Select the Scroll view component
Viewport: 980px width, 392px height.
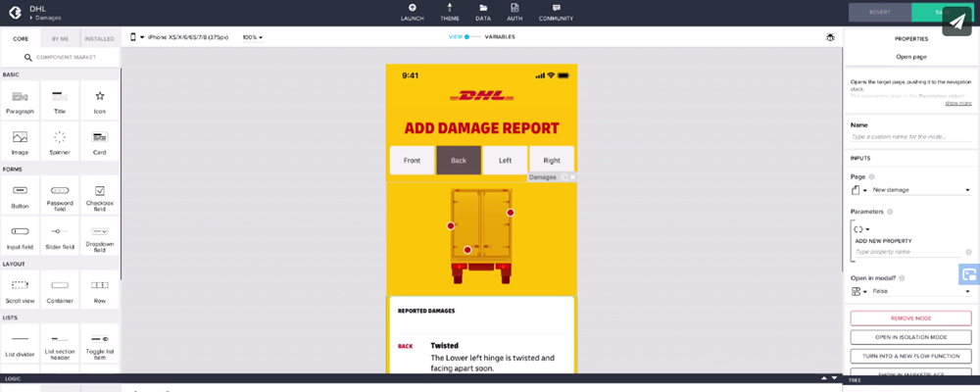coord(20,289)
